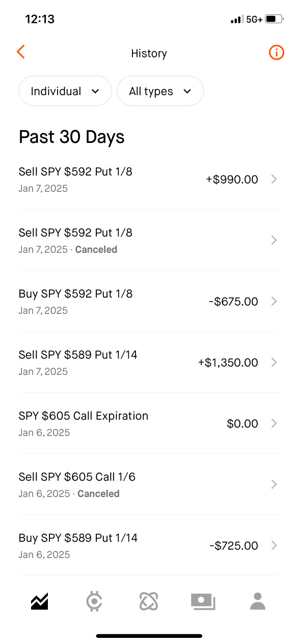Open the account profile tab icon
This screenshot has width=298, height=644.
pyautogui.click(x=258, y=601)
